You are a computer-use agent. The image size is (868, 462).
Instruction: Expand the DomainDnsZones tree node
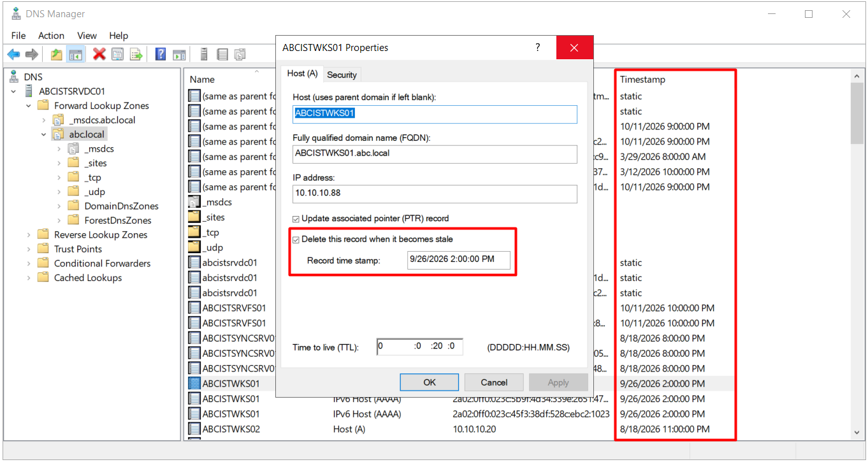click(x=59, y=206)
